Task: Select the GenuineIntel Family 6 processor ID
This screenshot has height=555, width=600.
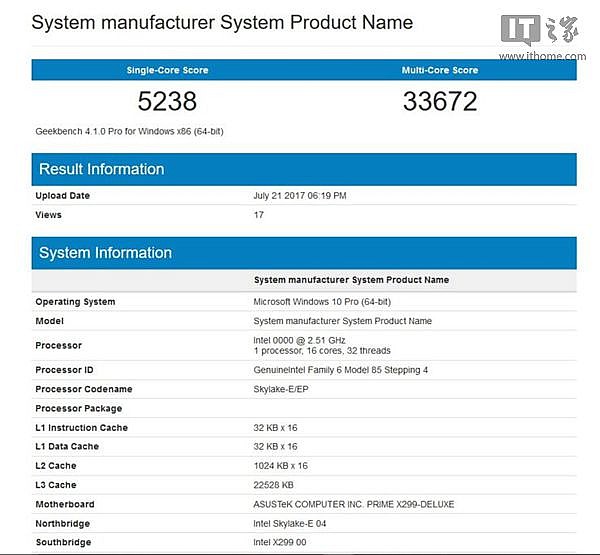Action: coord(340,370)
